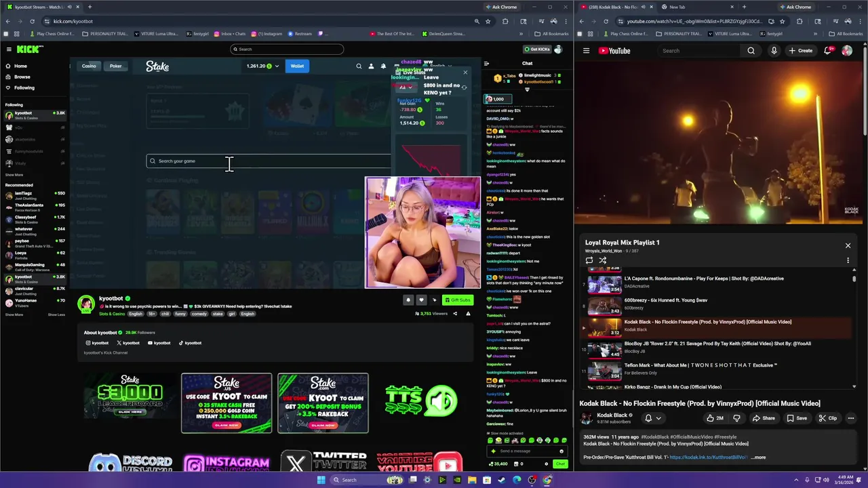Click the Stake profile user icon
This screenshot has height=488, width=868.
pyautogui.click(x=371, y=66)
